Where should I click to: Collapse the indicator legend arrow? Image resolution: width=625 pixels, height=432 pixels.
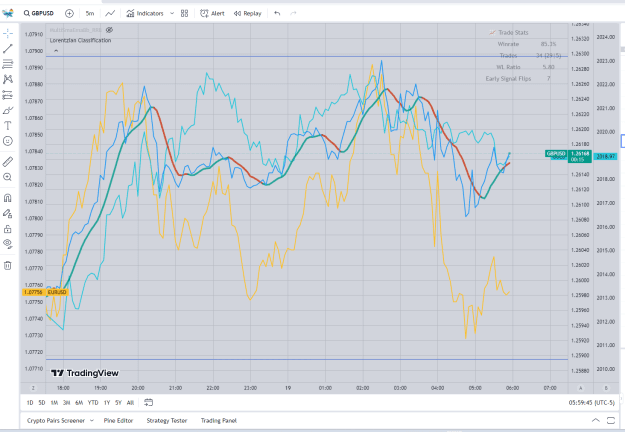(x=56, y=51)
